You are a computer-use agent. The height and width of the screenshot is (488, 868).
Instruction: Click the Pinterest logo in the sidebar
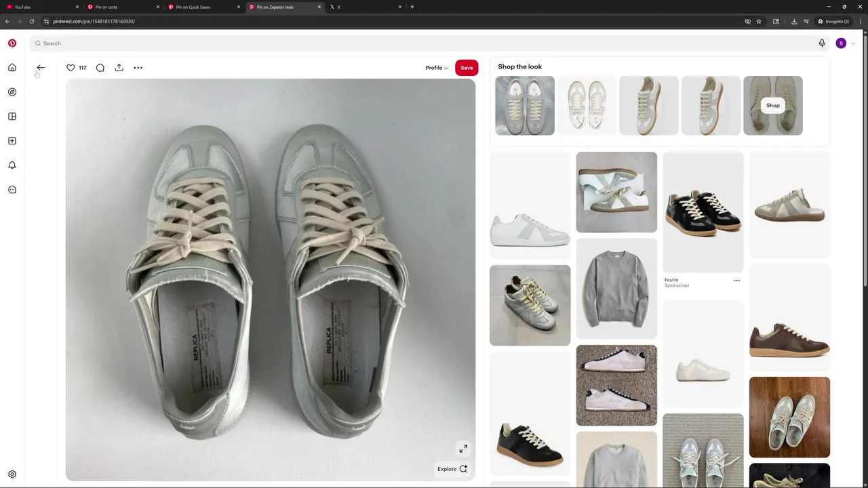(12, 43)
